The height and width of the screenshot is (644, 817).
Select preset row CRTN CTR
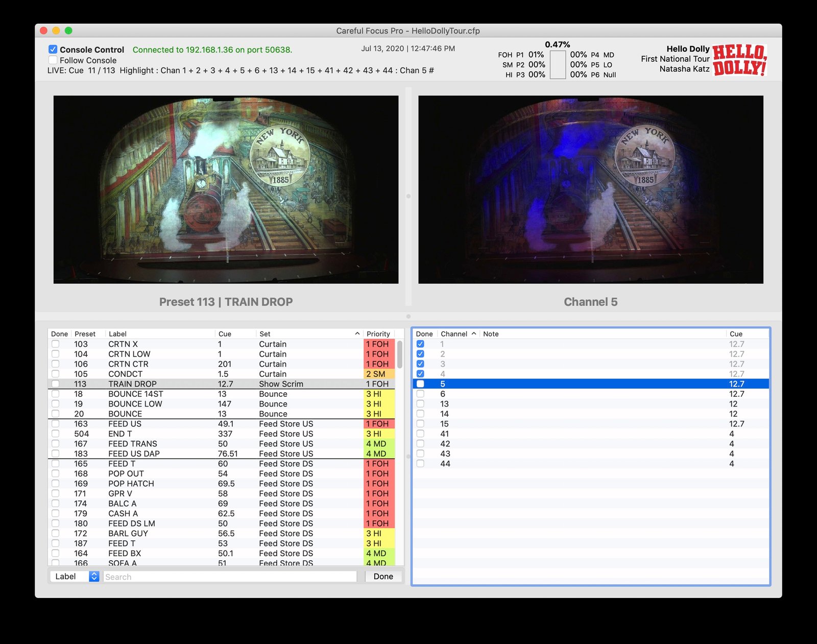[222, 364]
